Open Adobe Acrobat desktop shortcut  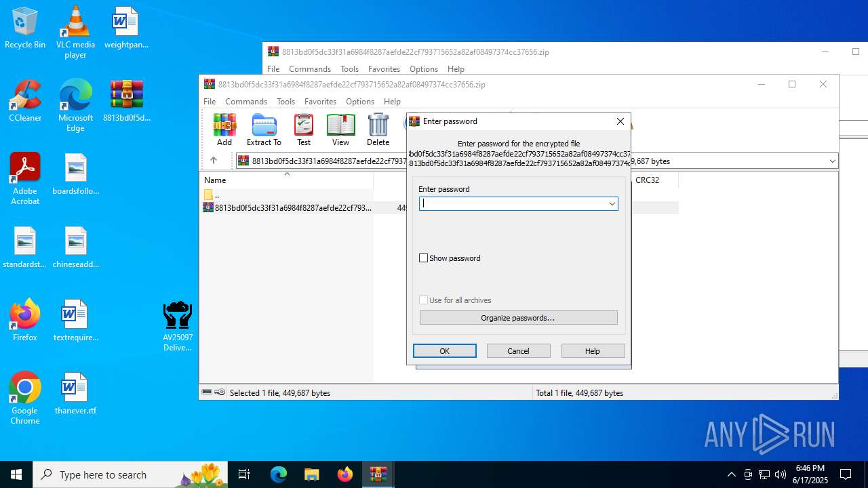[x=25, y=179]
